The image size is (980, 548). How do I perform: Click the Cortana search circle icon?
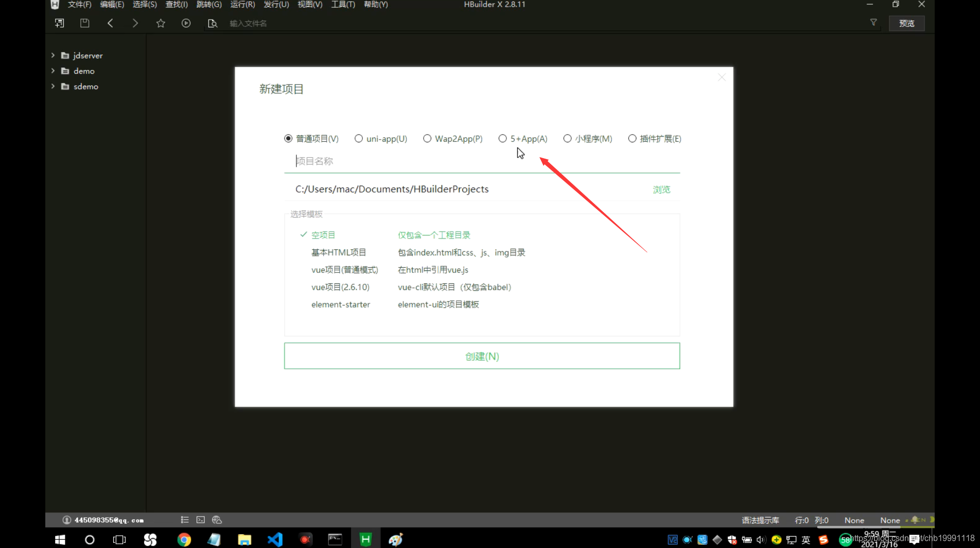pyautogui.click(x=90, y=539)
